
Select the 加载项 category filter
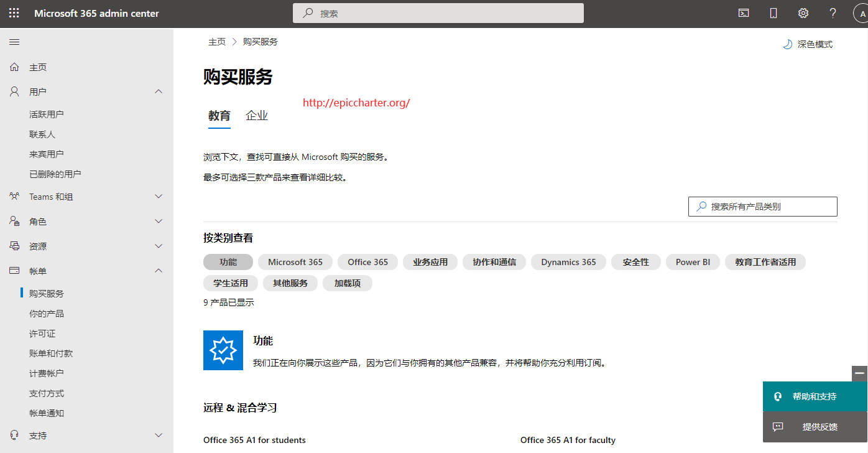click(348, 283)
